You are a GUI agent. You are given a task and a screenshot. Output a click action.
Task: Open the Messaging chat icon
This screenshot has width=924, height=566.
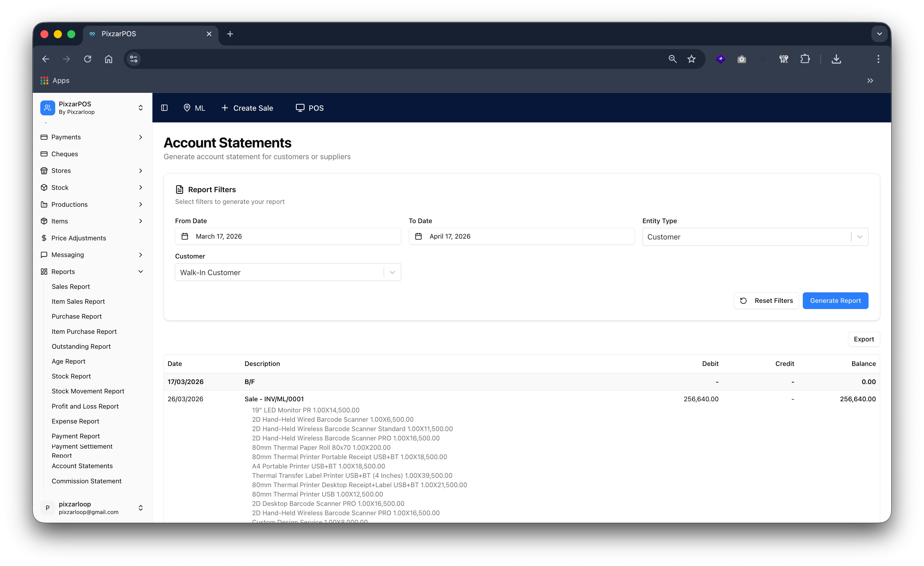[44, 255]
